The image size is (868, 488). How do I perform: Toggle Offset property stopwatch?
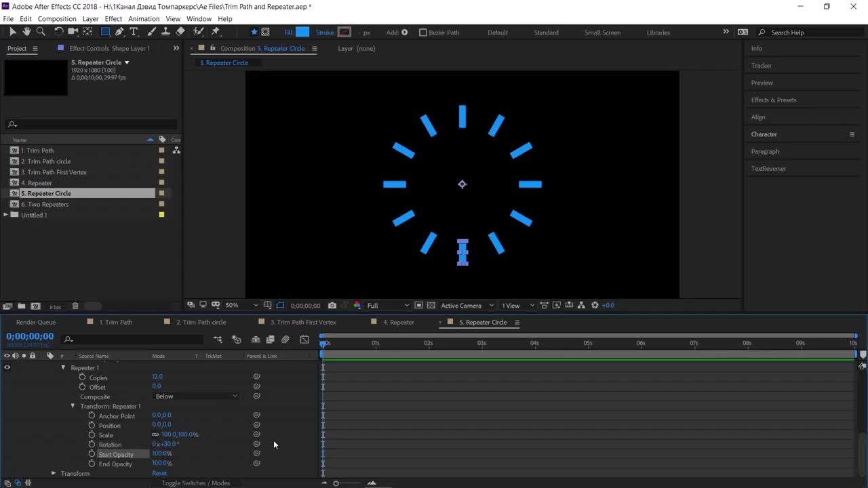pyautogui.click(x=83, y=386)
